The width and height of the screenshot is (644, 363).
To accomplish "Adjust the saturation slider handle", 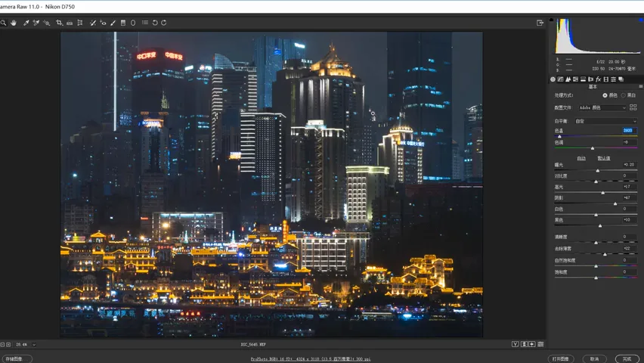I will pyautogui.click(x=596, y=278).
